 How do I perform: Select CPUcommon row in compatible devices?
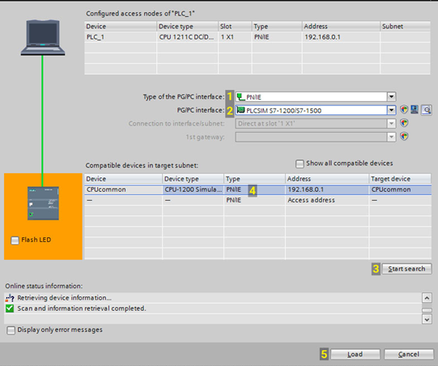click(258, 190)
